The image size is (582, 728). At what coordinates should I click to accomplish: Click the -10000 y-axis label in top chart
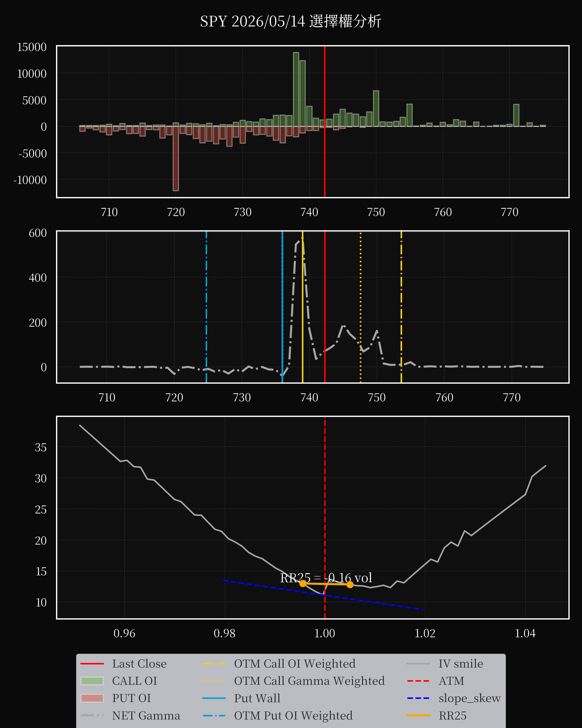pyautogui.click(x=30, y=180)
